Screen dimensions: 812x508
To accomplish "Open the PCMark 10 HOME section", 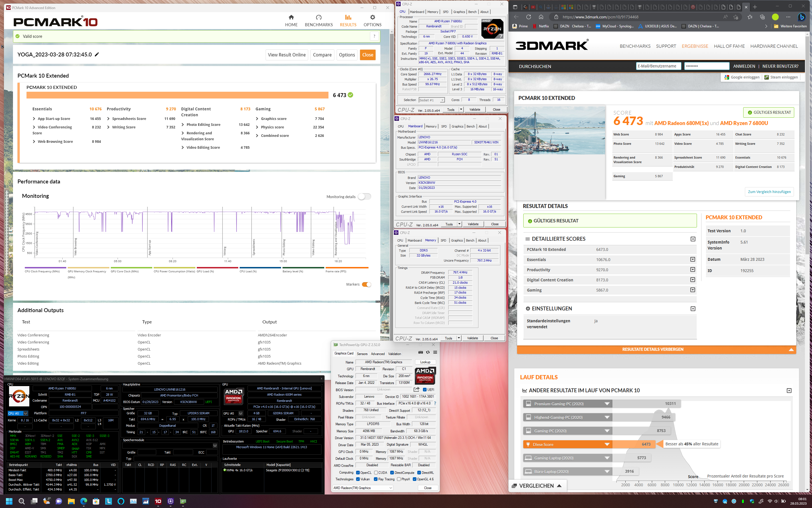I will [x=291, y=21].
